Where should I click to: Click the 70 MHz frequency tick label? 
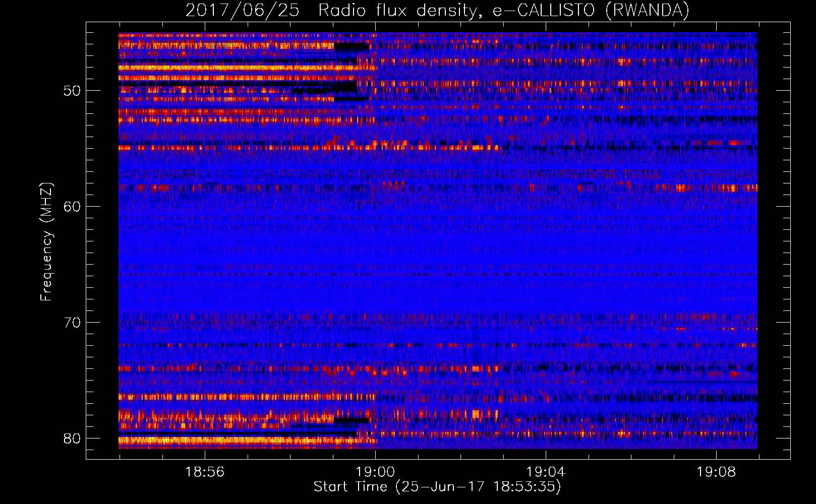[x=72, y=323]
